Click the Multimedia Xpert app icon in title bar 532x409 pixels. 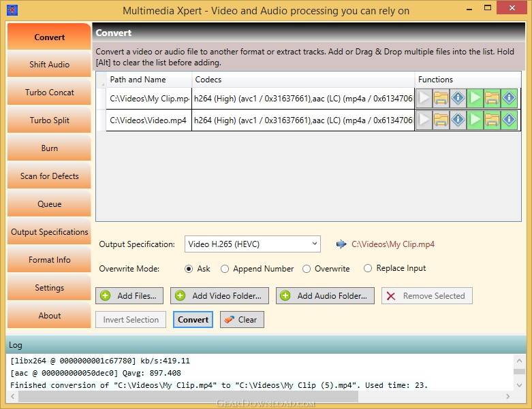click(12, 10)
